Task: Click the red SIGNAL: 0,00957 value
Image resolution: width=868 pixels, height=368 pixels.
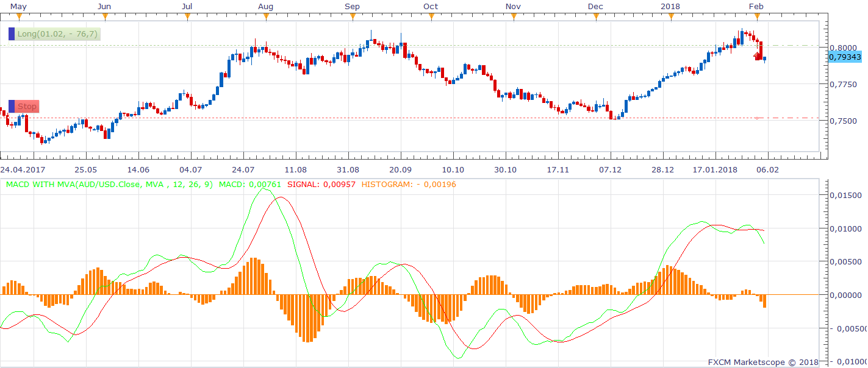Action: (x=321, y=184)
